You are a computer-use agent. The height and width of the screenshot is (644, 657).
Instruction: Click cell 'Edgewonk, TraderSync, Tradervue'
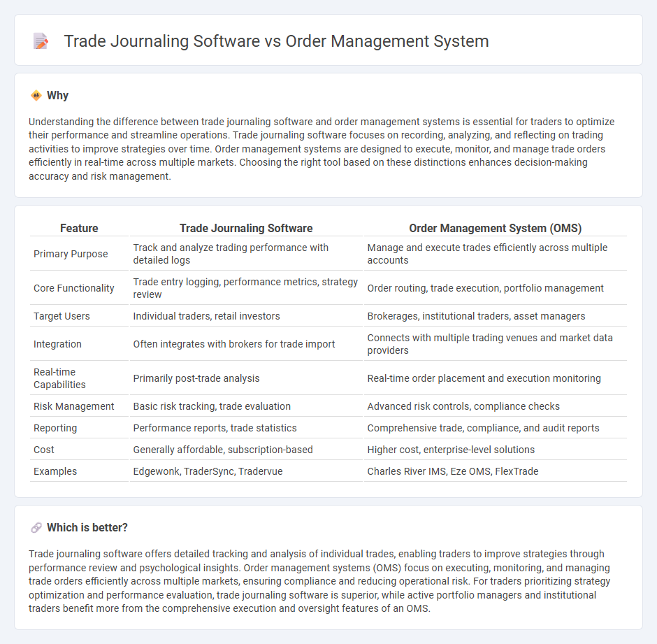(246, 471)
